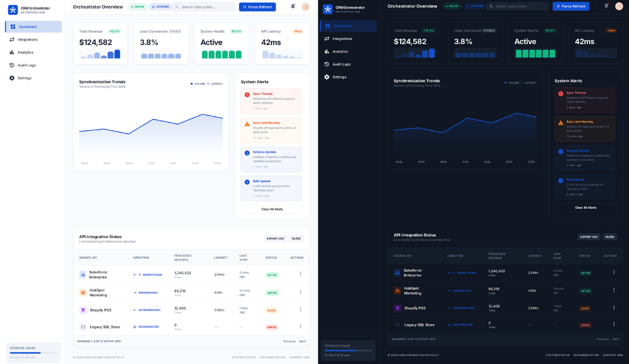The height and width of the screenshot is (364, 629).
Task: Click the red Sync Timeout alert icon, light panel
Action: (247, 95)
